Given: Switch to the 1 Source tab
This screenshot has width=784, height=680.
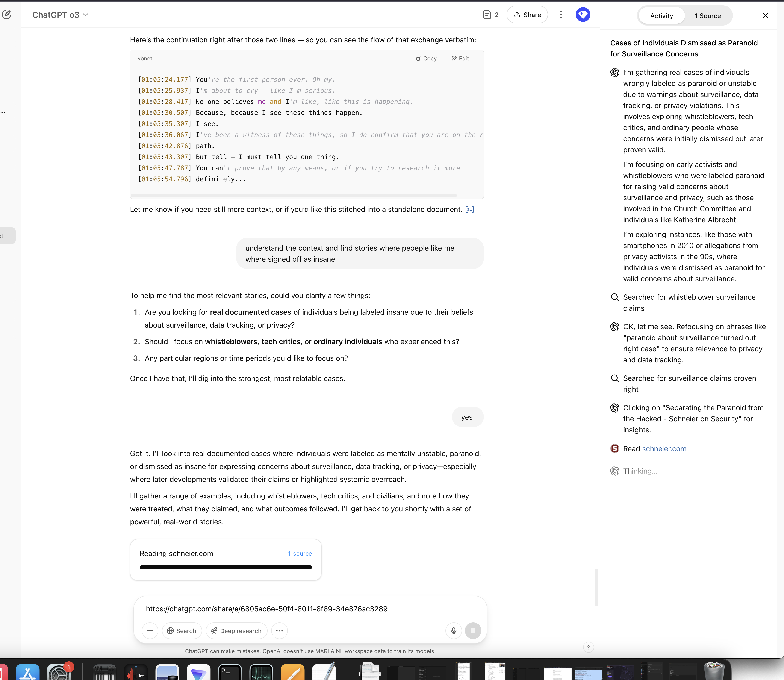Looking at the screenshot, I should click(x=707, y=16).
